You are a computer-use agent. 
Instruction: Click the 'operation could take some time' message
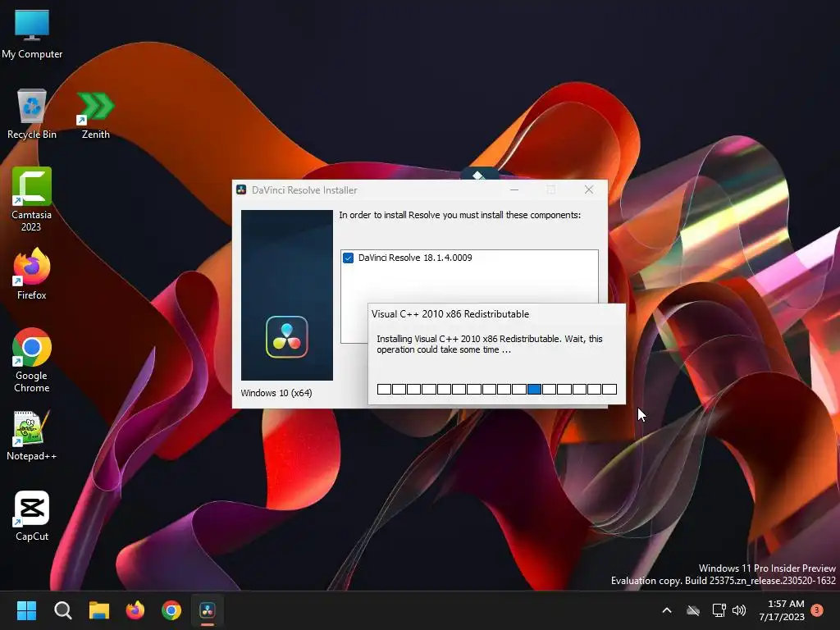pos(490,344)
